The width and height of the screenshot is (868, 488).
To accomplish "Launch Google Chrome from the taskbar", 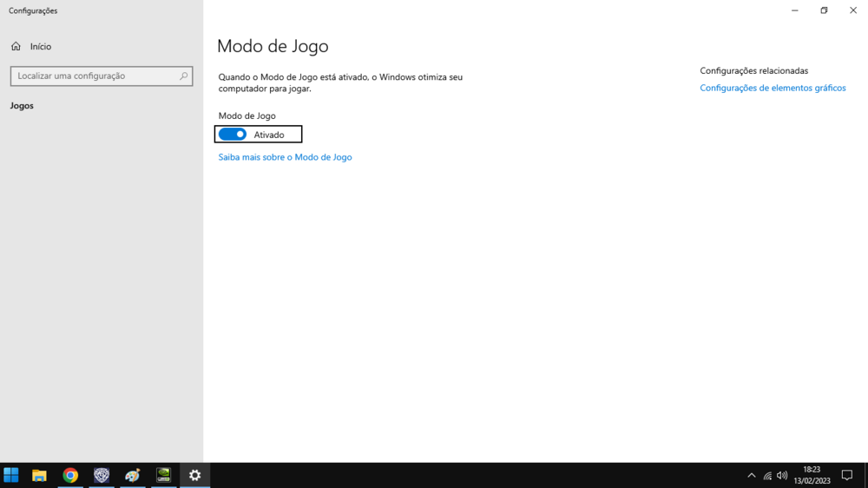I will pos(70,475).
